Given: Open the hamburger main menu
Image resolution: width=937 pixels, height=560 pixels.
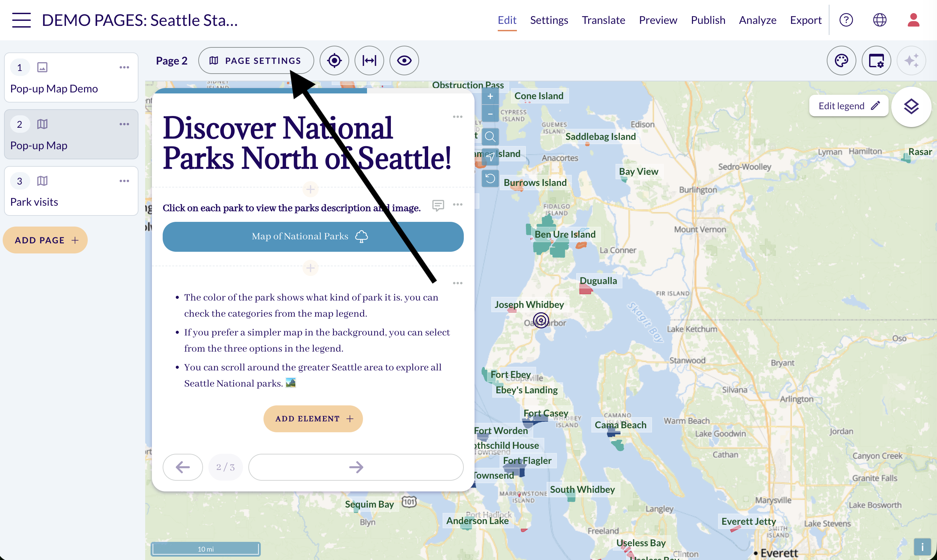Looking at the screenshot, I should (x=21, y=19).
